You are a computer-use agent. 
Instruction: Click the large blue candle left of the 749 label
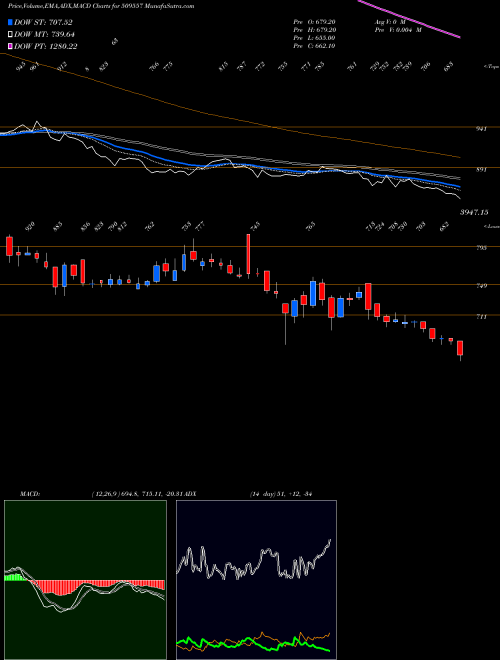tap(313, 293)
